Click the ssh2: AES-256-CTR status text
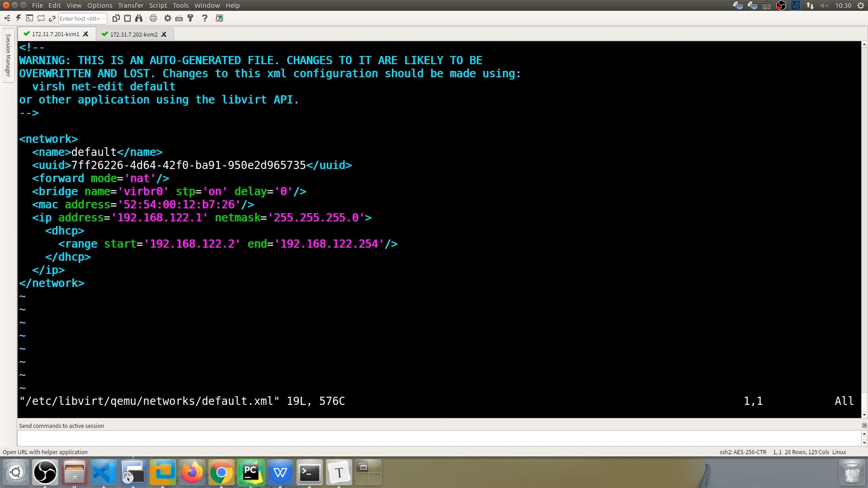The image size is (868, 488). click(743, 452)
